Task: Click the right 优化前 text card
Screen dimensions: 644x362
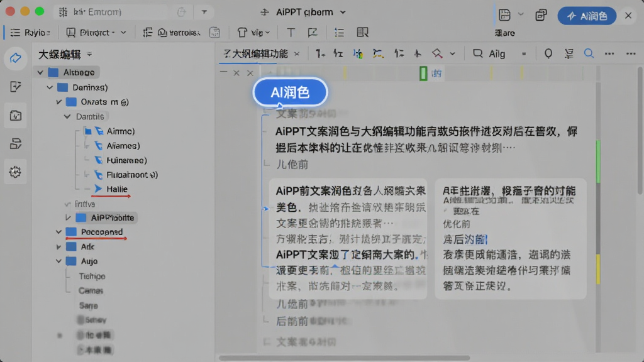Action: [511, 238]
